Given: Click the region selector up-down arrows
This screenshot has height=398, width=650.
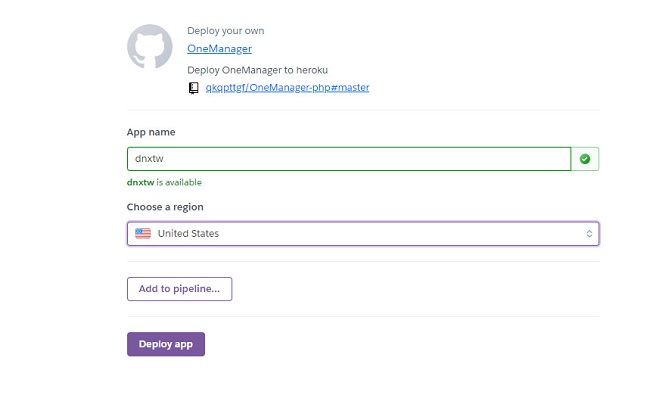Looking at the screenshot, I should [589, 234].
